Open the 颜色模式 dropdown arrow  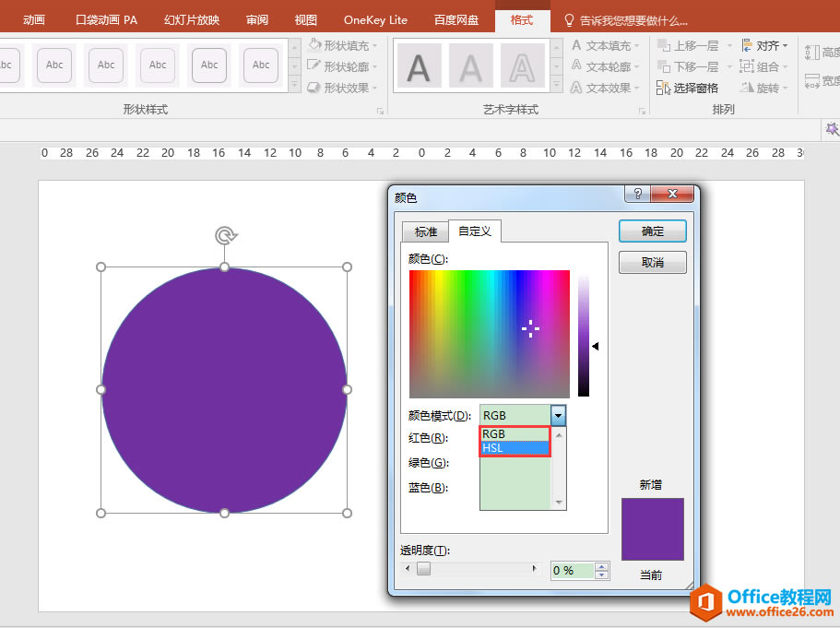click(x=558, y=415)
